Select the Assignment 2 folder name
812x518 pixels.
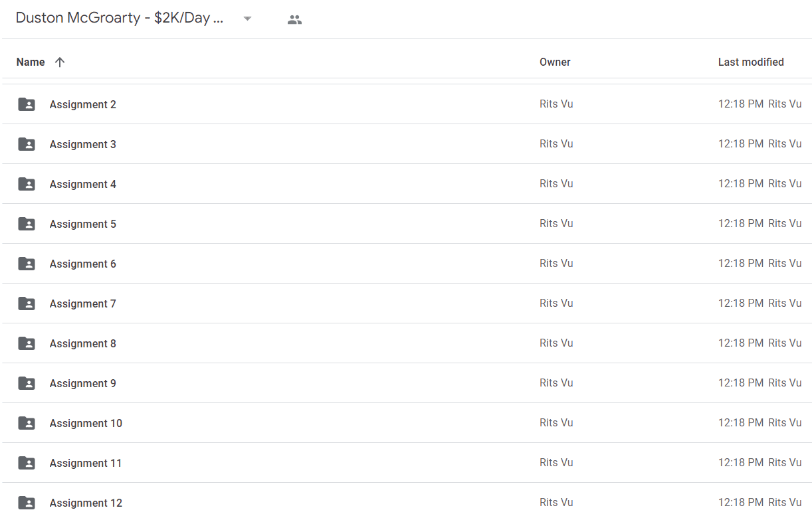pos(83,104)
